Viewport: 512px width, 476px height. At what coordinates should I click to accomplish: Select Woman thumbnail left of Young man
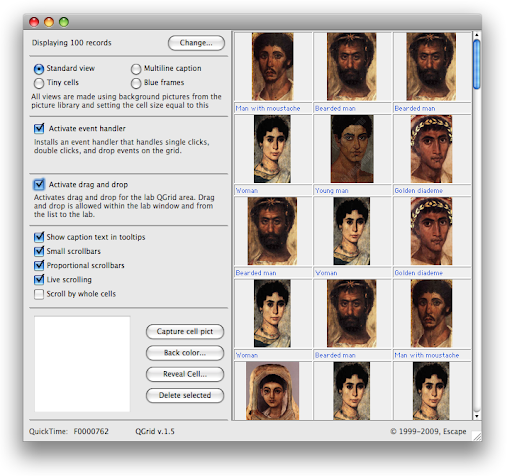[272, 149]
